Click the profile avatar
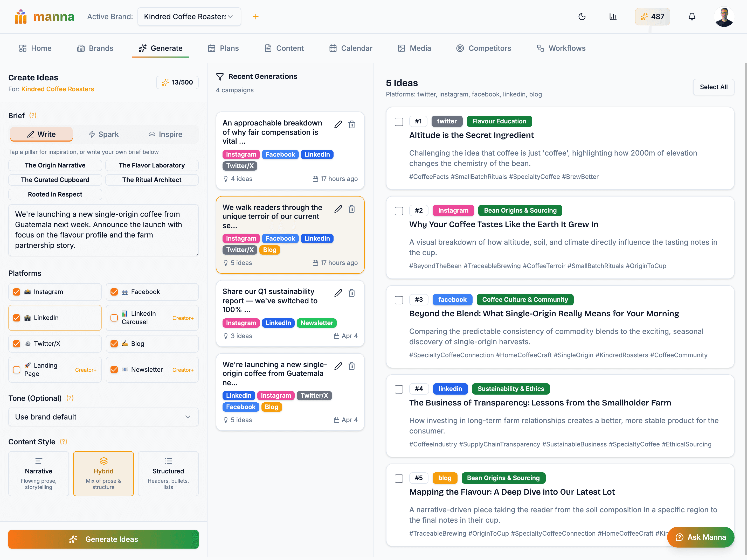The image size is (747, 560). [x=724, y=16]
